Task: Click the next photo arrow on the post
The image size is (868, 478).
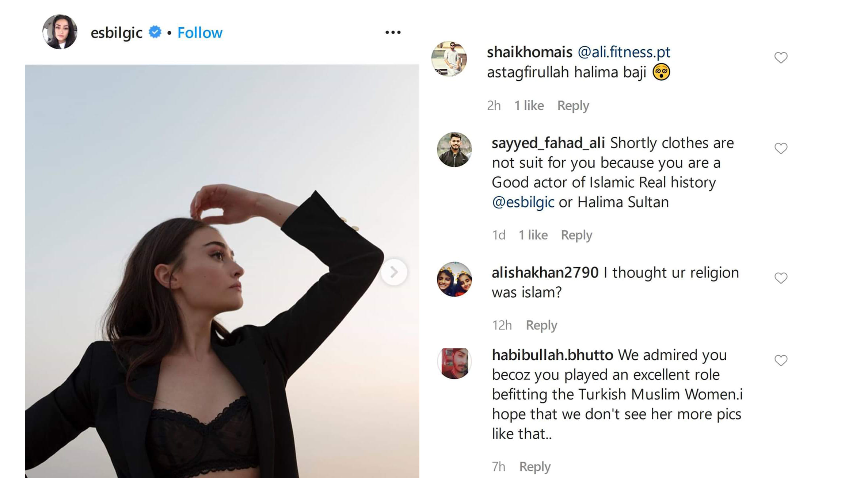Action: (394, 272)
